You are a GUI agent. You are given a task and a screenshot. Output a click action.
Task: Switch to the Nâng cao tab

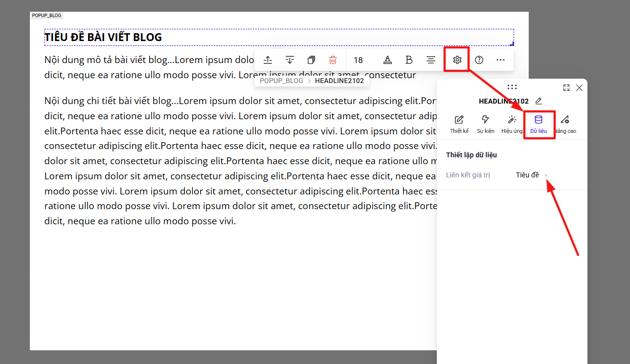click(x=565, y=125)
